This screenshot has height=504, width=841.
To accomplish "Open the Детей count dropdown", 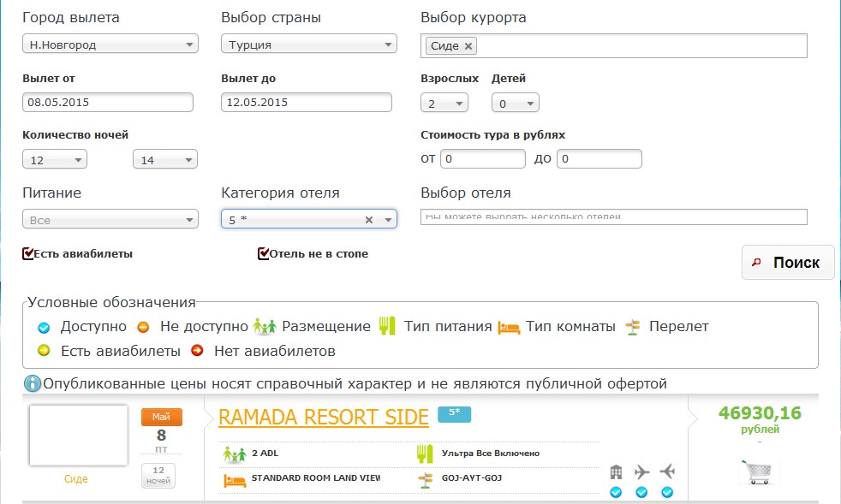I will coord(515,104).
